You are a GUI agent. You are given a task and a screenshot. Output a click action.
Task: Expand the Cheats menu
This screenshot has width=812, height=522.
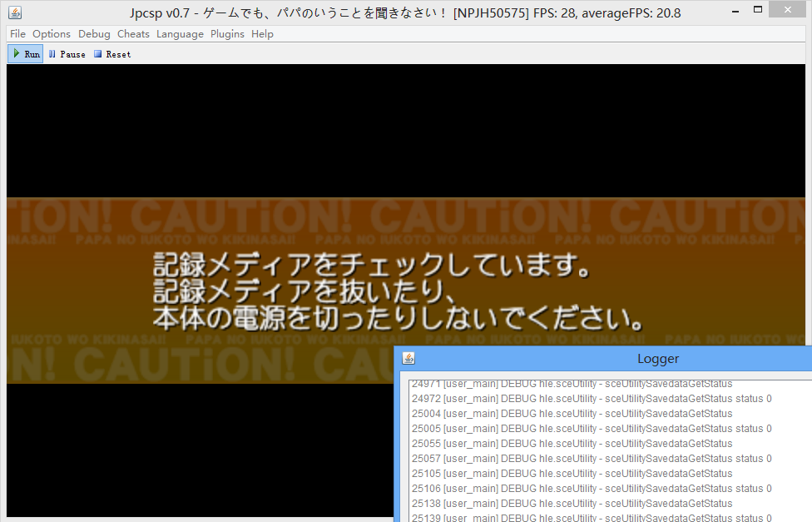click(x=133, y=34)
